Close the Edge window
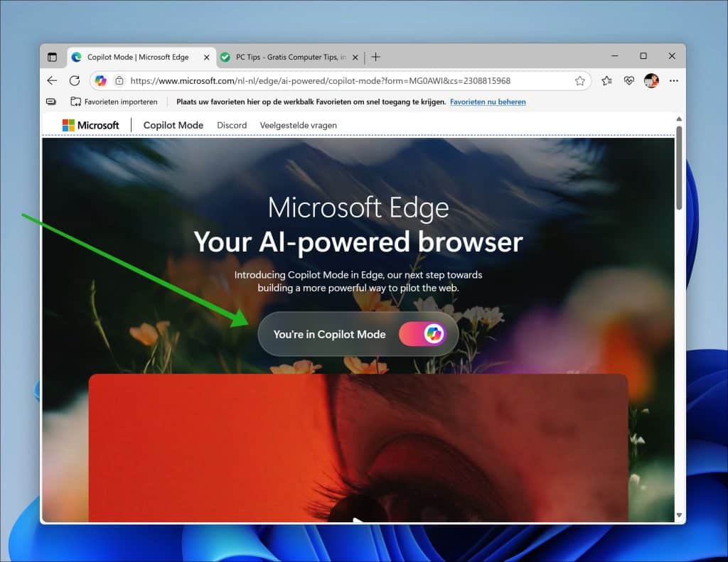The image size is (728, 562). 671,56
